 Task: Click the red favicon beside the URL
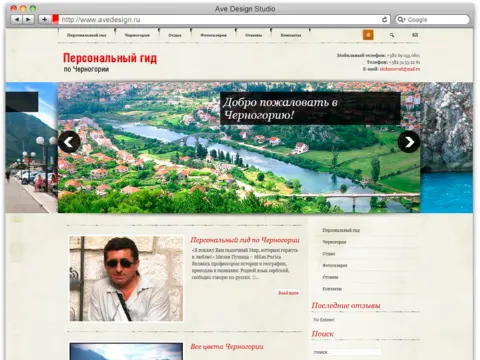tap(55, 19)
